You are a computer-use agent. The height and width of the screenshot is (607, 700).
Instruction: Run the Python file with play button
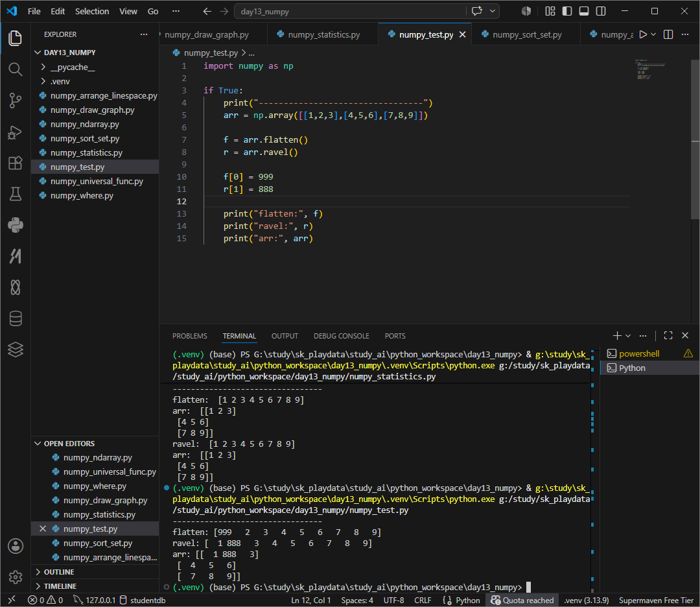(x=643, y=34)
